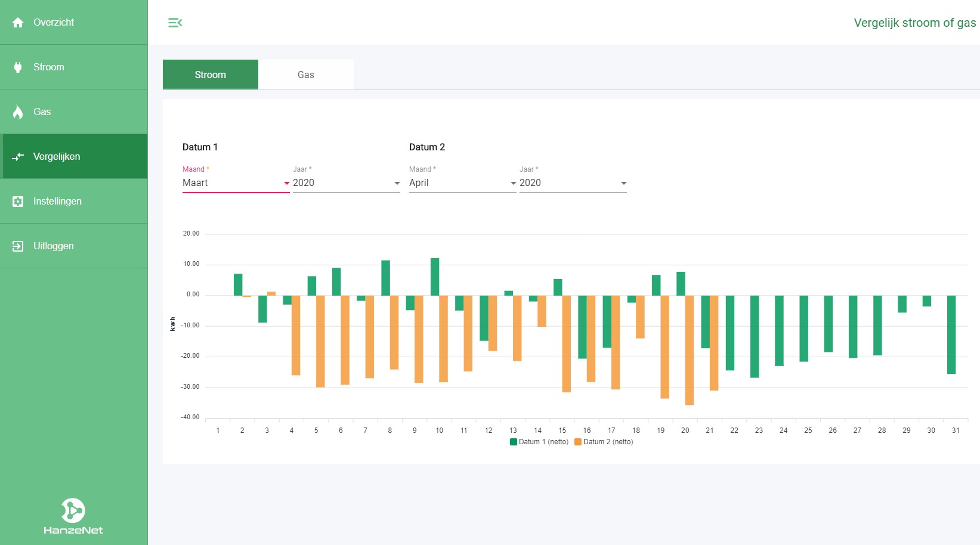Open the Gas sidebar item

(74, 112)
